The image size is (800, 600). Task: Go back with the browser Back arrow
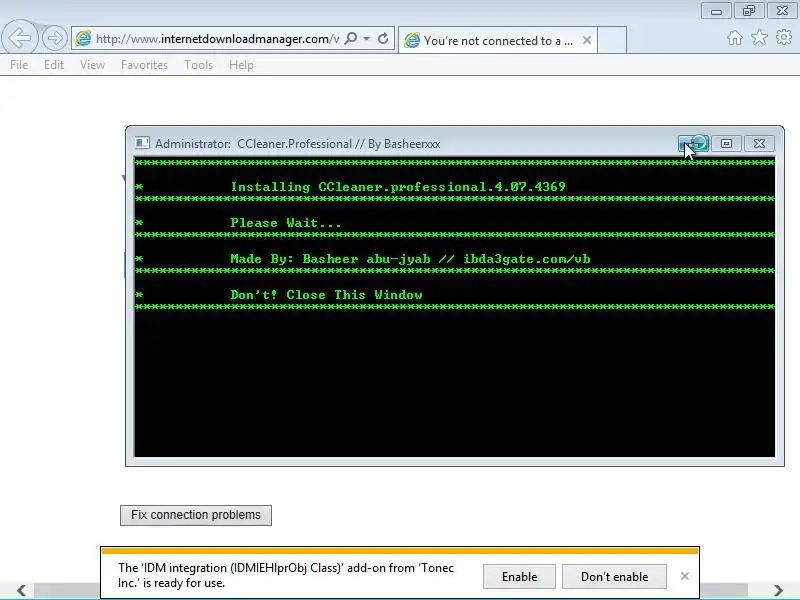[20, 38]
